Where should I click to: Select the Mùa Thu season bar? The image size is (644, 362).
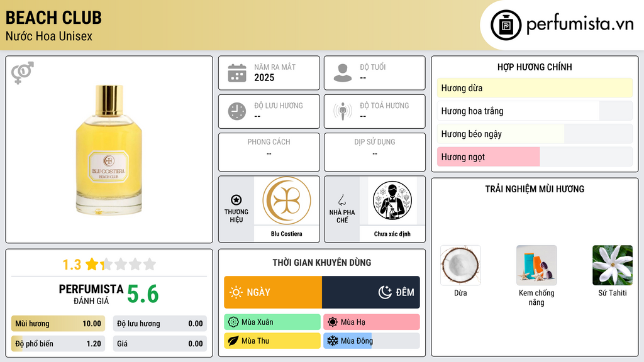[x=272, y=341]
